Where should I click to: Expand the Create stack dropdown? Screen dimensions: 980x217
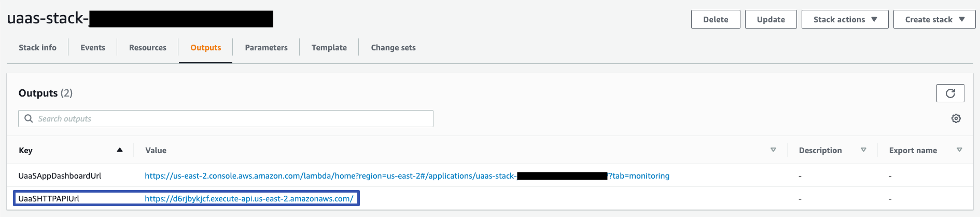point(934,19)
